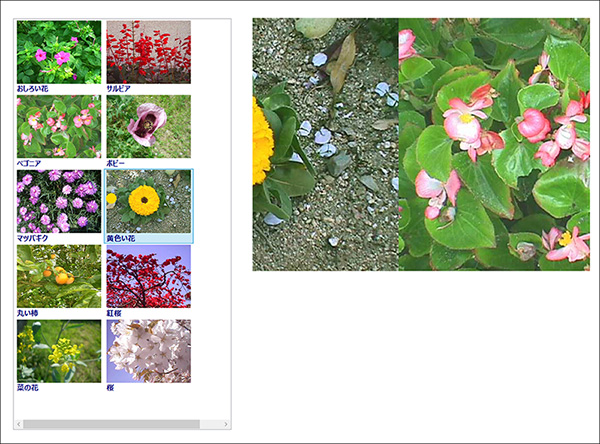Click the right scroll arrow of the list
The image size is (600, 444).
(x=226, y=424)
